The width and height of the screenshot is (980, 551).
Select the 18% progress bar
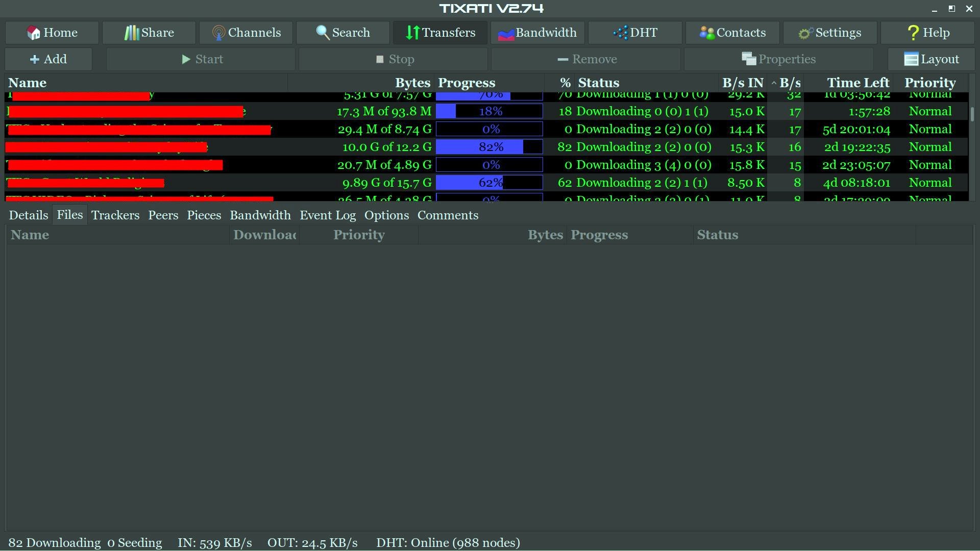tap(489, 111)
